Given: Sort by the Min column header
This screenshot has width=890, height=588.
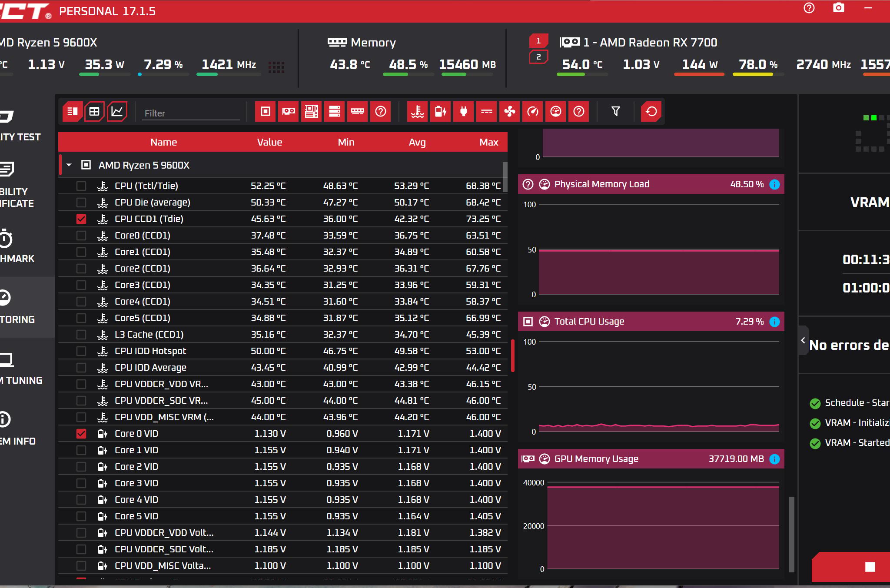Looking at the screenshot, I should tap(346, 142).
